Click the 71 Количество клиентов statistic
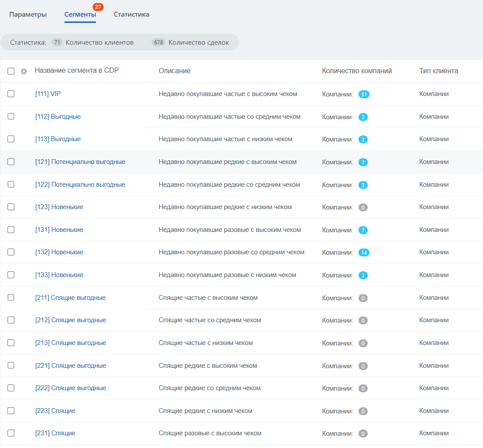The height and width of the screenshot is (448, 483). coord(93,42)
